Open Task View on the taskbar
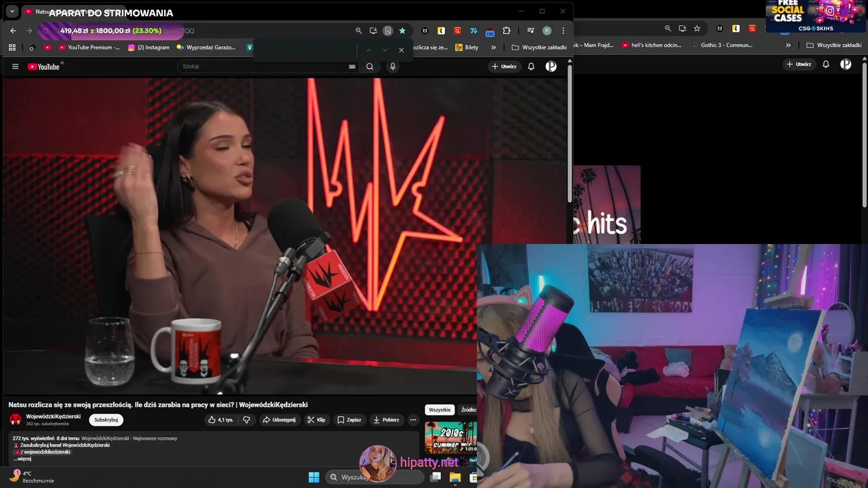Viewport: 868px width, 488px height. pyautogui.click(x=436, y=477)
